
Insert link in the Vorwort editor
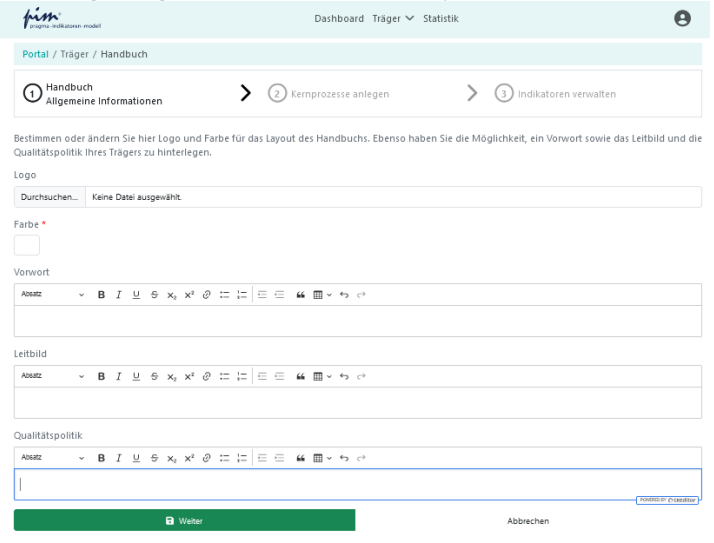[x=206, y=295]
